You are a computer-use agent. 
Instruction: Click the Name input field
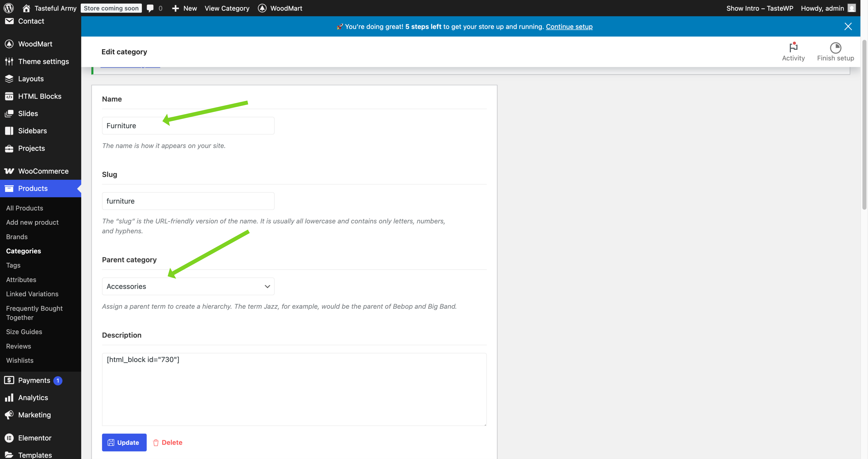188,125
